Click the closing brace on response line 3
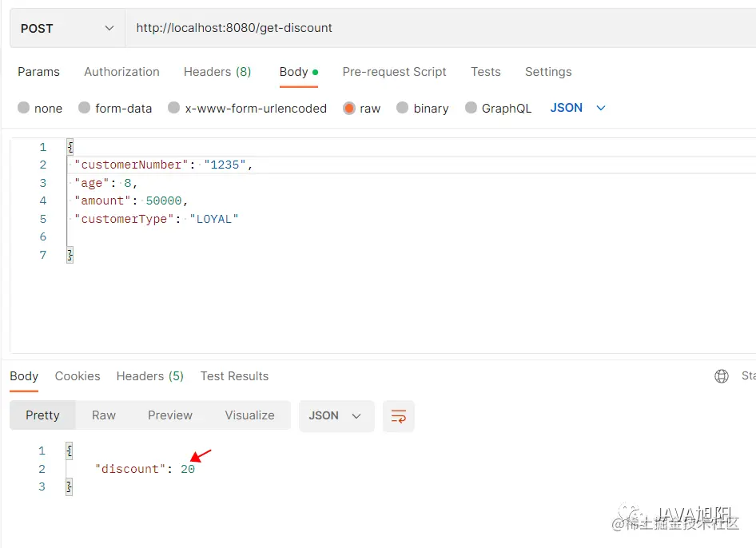Viewport: 756px width, 548px height. point(70,486)
